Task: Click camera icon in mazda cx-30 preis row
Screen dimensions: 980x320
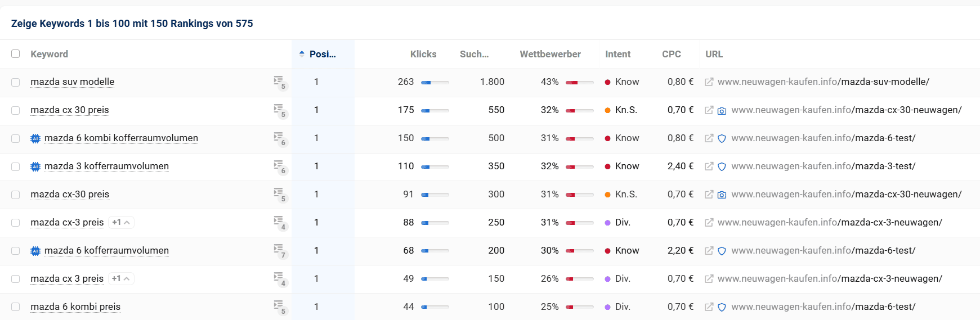Action: pyautogui.click(x=722, y=195)
